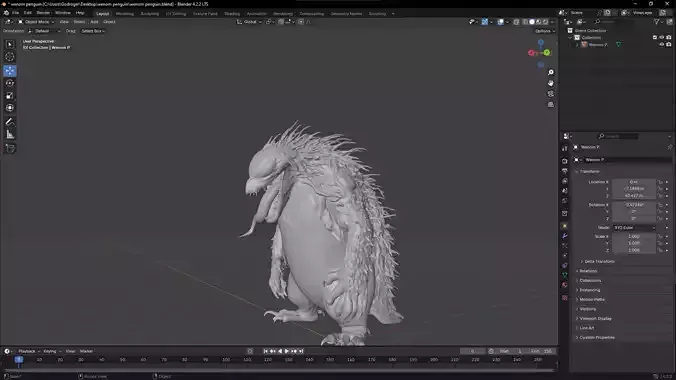Click the pan view hand icon
Image resolution: width=676 pixels, height=380 pixels.
[551, 83]
